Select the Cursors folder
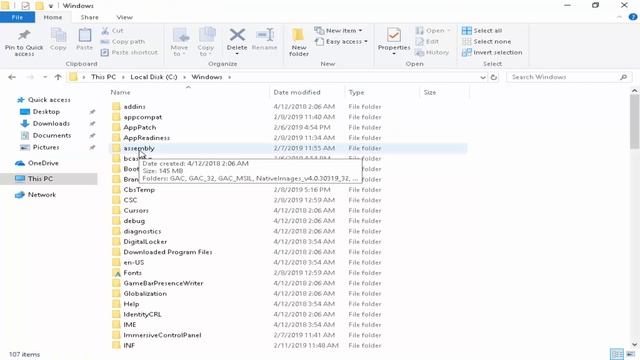The width and height of the screenshot is (640, 360). [136, 211]
